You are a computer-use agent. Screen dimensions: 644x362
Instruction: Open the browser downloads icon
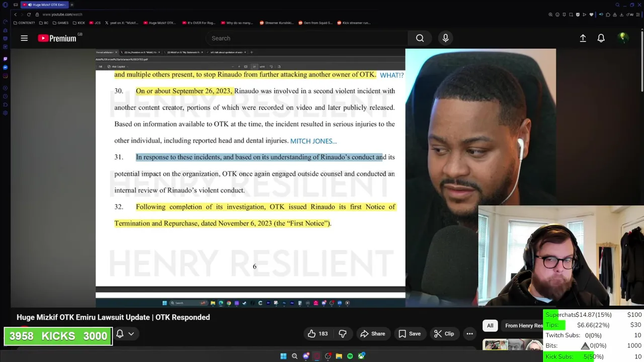[621, 15]
